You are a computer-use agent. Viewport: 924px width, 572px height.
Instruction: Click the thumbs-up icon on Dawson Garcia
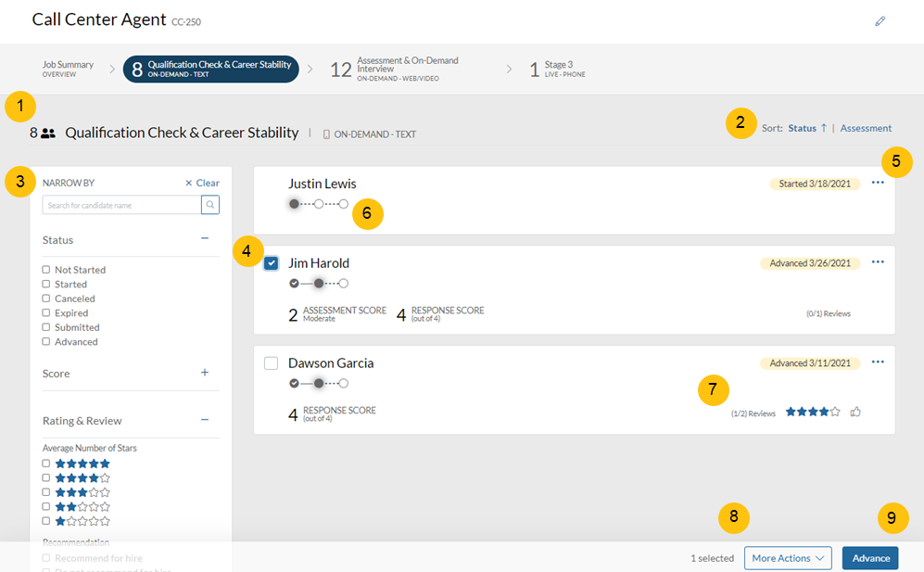pyautogui.click(x=855, y=412)
